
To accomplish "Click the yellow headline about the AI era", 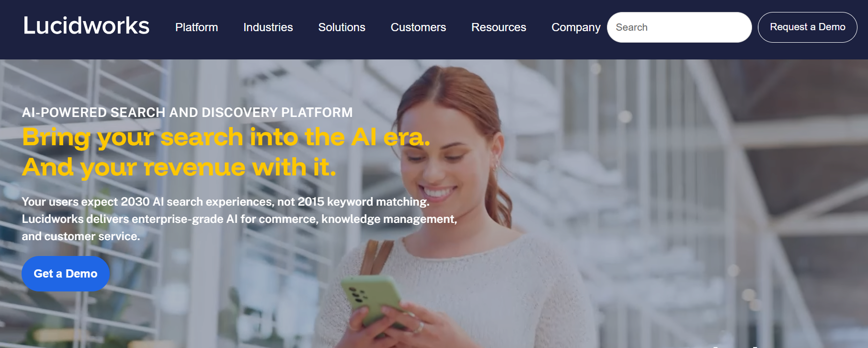I will pyautogui.click(x=226, y=137).
